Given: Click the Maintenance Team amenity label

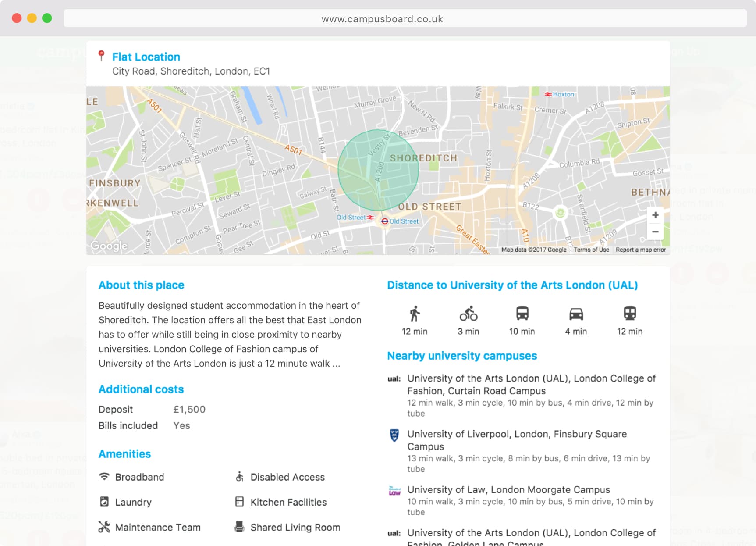Looking at the screenshot, I should 158,527.
